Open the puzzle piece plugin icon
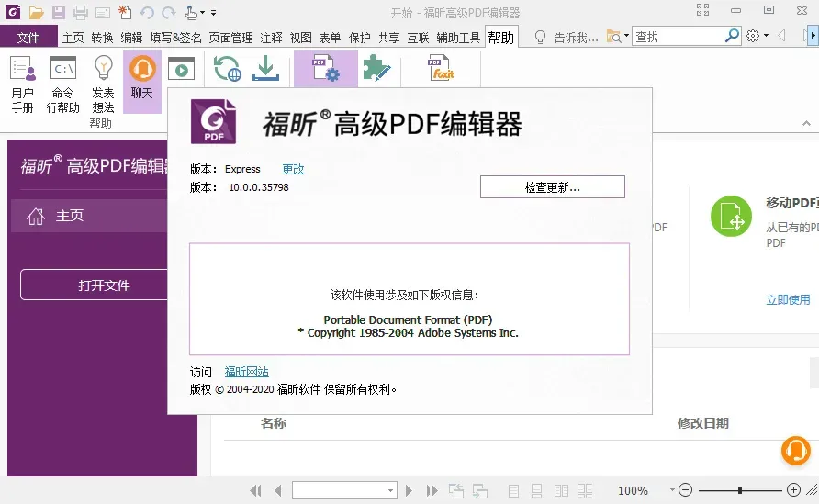This screenshot has width=819, height=504. point(376,69)
